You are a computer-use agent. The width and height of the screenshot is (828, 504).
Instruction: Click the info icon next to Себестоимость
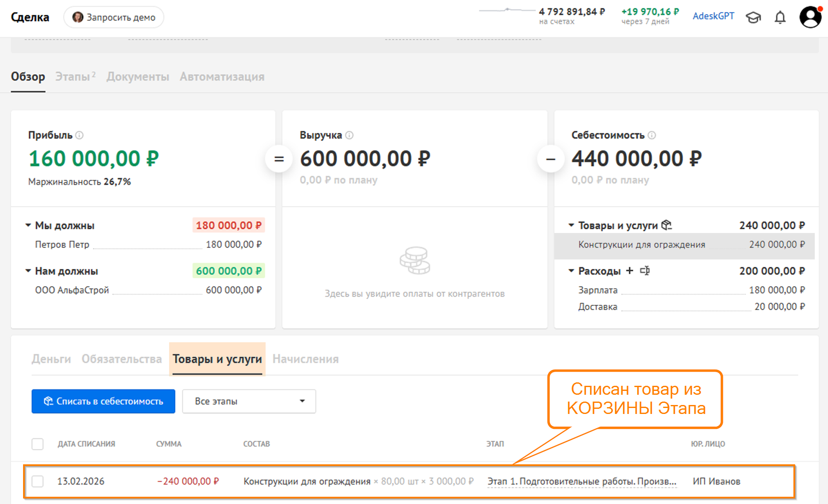652,135
